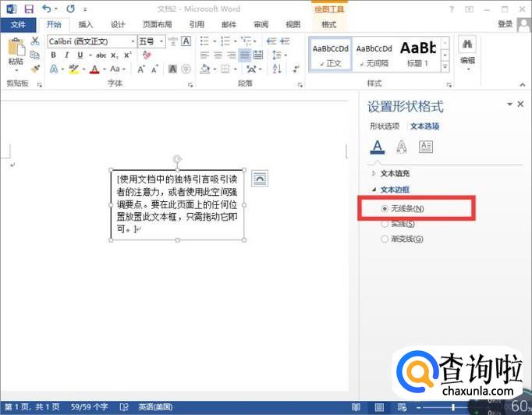Viewport: 532px width, 415px height.
Task: Toggle Italic formatting
Action: 66,55
